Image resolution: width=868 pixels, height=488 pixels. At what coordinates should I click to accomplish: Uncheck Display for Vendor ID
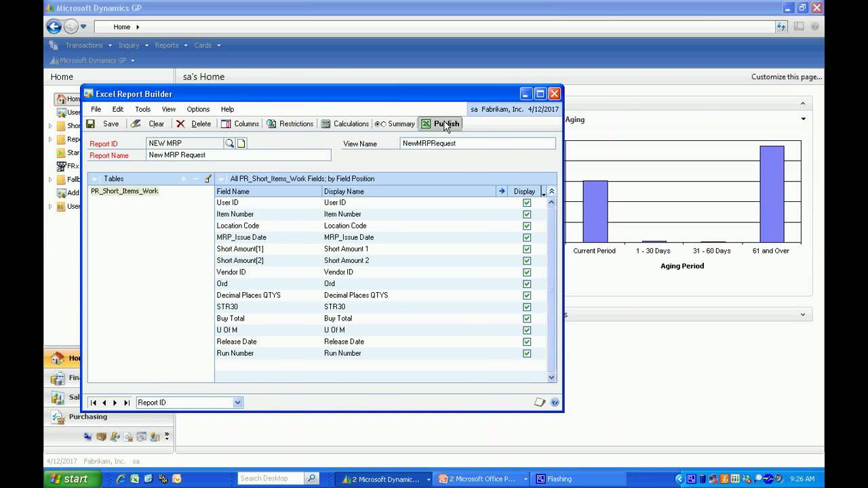[527, 272]
